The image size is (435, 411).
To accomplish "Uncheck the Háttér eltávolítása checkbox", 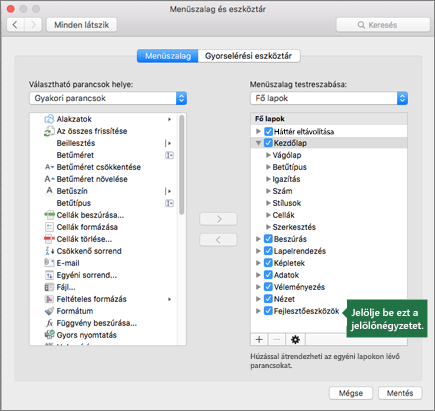I will [x=268, y=131].
